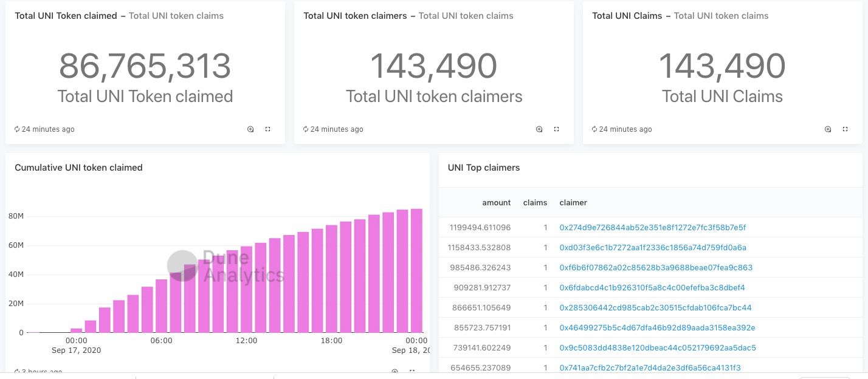The width and height of the screenshot is (868, 379).
Task: Open query link beside Total UNI Claims title
Action: tap(722, 16)
